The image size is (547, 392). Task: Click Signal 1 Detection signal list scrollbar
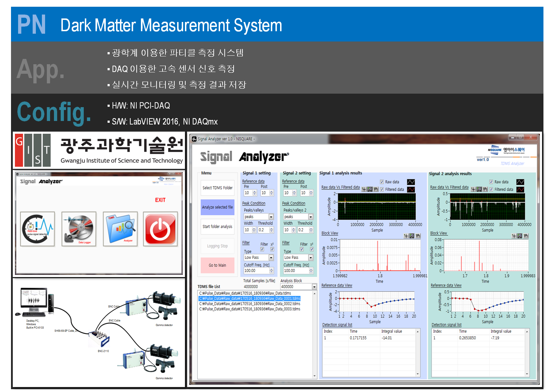(x=418, y=353)
